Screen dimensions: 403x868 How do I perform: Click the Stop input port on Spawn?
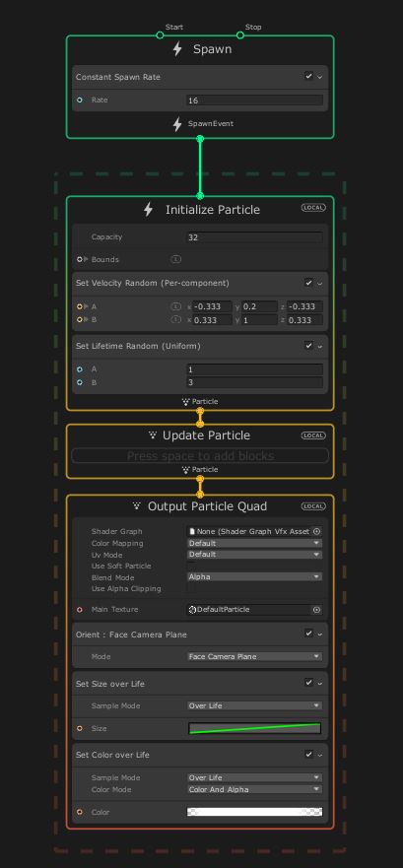[240, 34]
